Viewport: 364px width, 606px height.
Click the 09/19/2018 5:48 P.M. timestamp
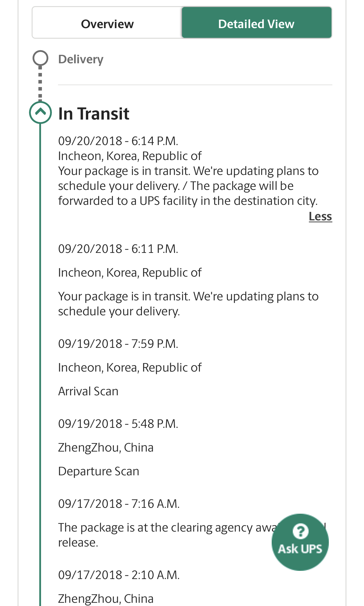(118, 424)
